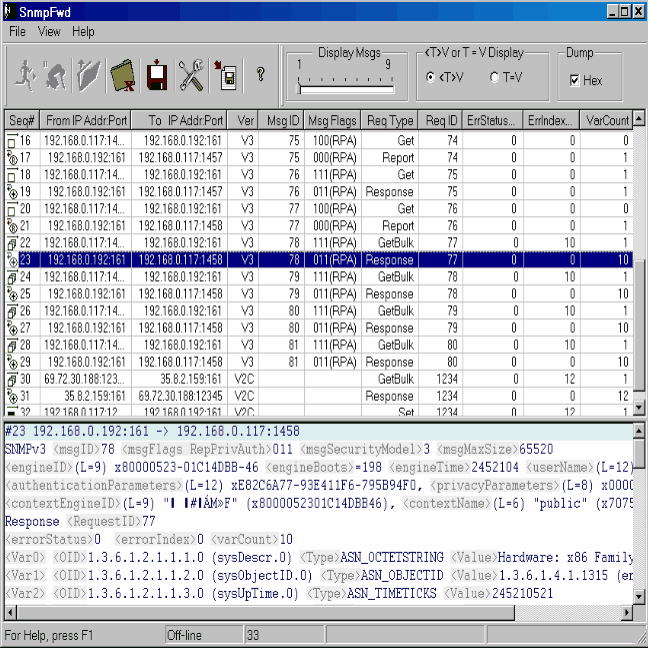The width and height of the screenshot is (648, 648).
Task: Click the stop capture icon in toolbar
Action: 56,75
